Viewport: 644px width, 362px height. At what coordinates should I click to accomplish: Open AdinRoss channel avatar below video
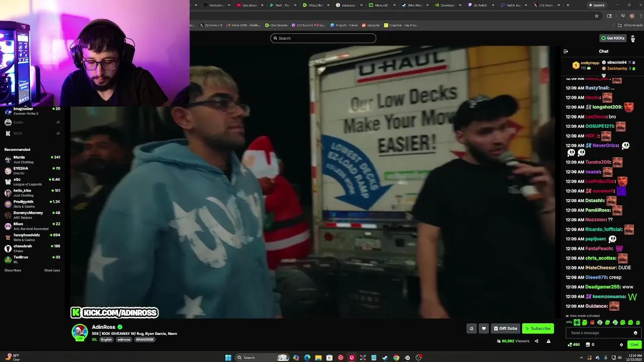pos(79,332)
